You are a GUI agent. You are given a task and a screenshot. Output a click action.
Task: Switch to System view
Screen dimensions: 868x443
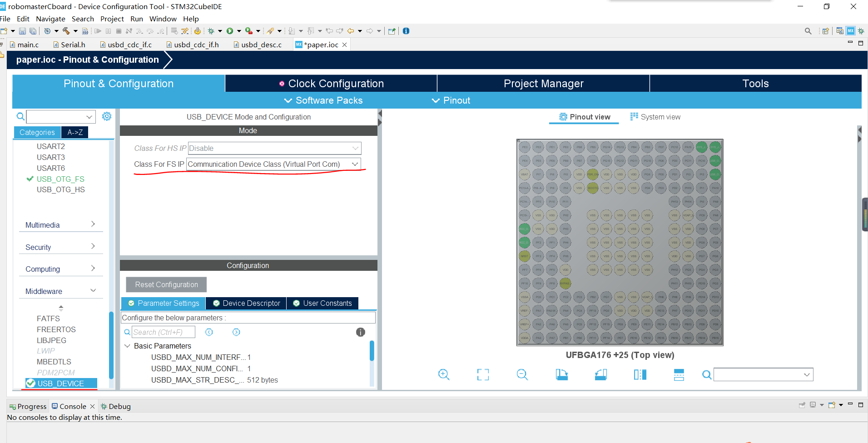coord(655,117)
